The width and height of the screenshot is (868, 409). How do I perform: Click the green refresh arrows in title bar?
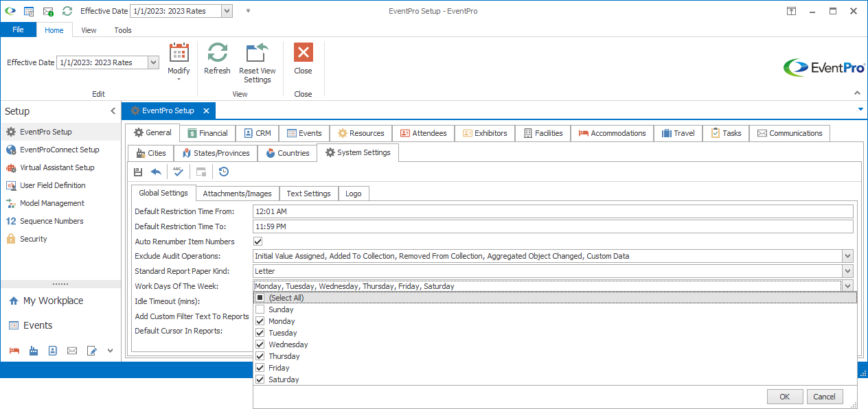point(67,11)
